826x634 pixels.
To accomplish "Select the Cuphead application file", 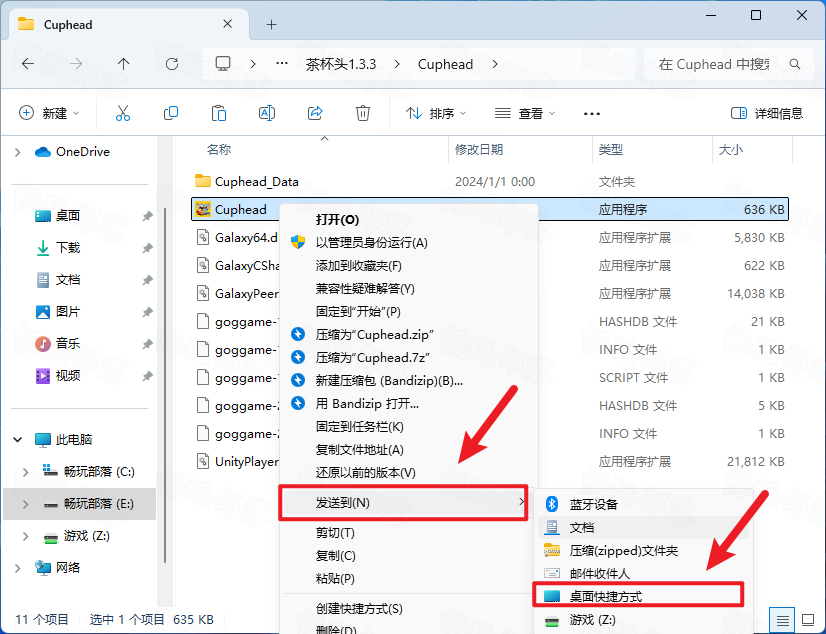I will point(490,210).
